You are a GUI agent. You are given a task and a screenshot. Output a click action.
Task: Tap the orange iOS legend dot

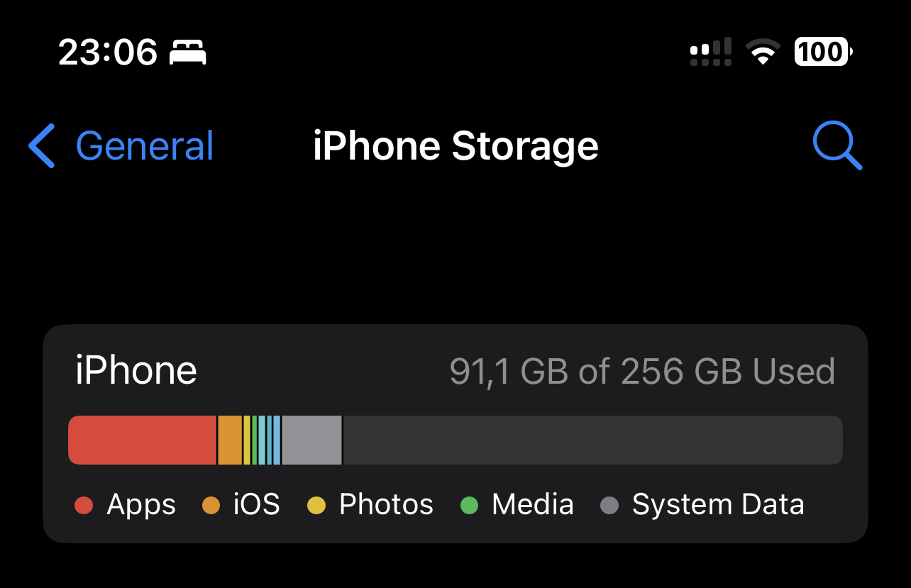[x=211, y=506]
